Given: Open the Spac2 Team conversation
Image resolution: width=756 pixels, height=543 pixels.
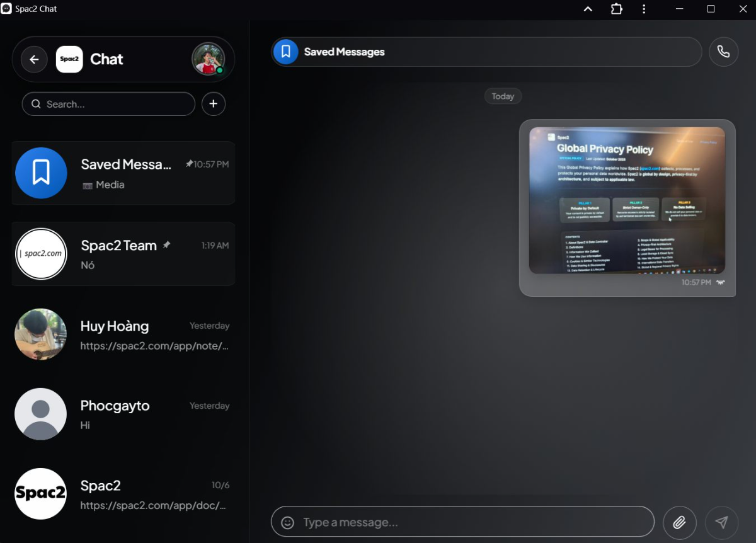Looking at the screenshot, I should (x=123, y=253).
